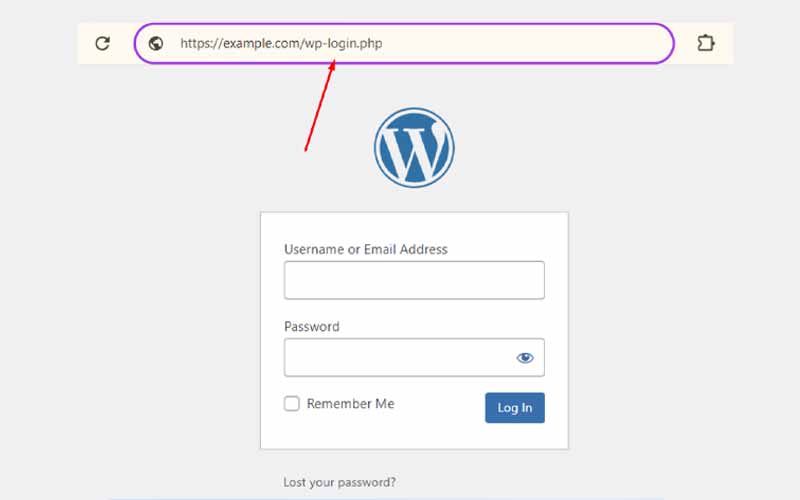Click the Log In button

pyautogui.click(x=515, y=408)
